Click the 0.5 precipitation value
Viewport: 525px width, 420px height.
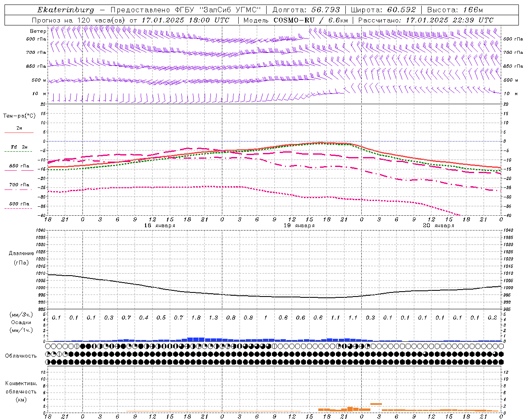click(x=161, y=317)
